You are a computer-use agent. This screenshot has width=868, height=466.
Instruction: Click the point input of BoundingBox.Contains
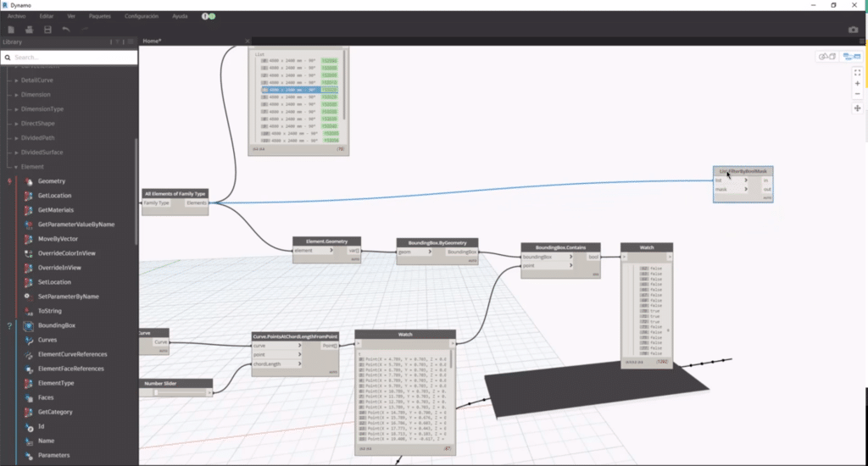548,266
